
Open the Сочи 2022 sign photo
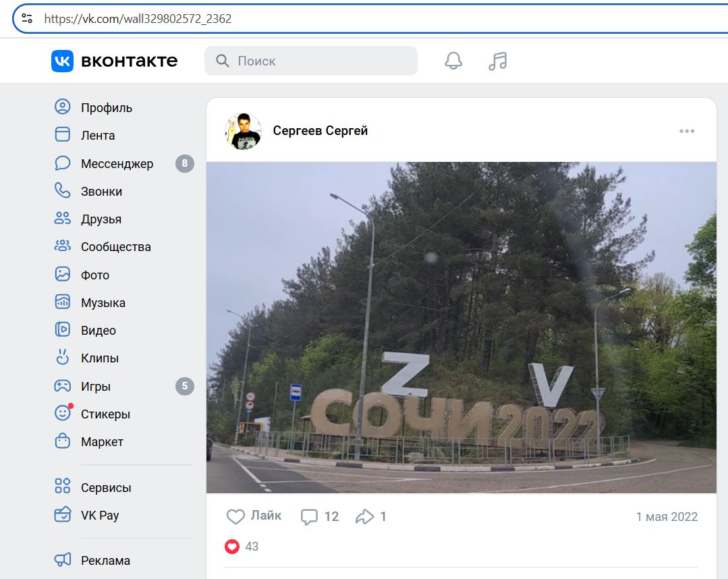[461, 327]
